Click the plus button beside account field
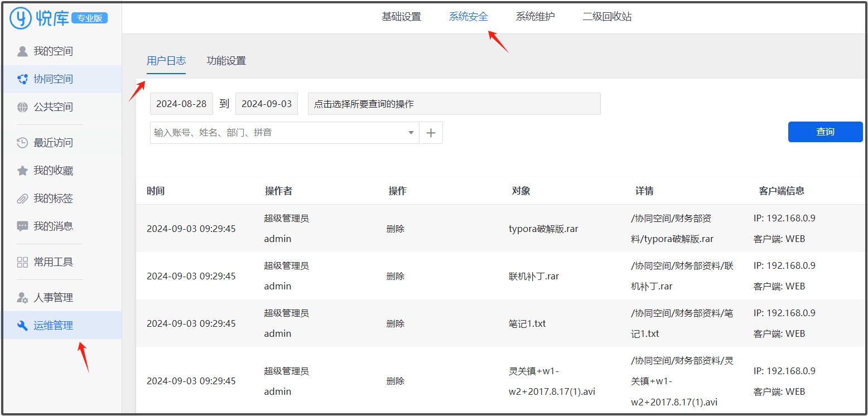The height and width of the screenshot is (416, 868). [x=431, y=133]
